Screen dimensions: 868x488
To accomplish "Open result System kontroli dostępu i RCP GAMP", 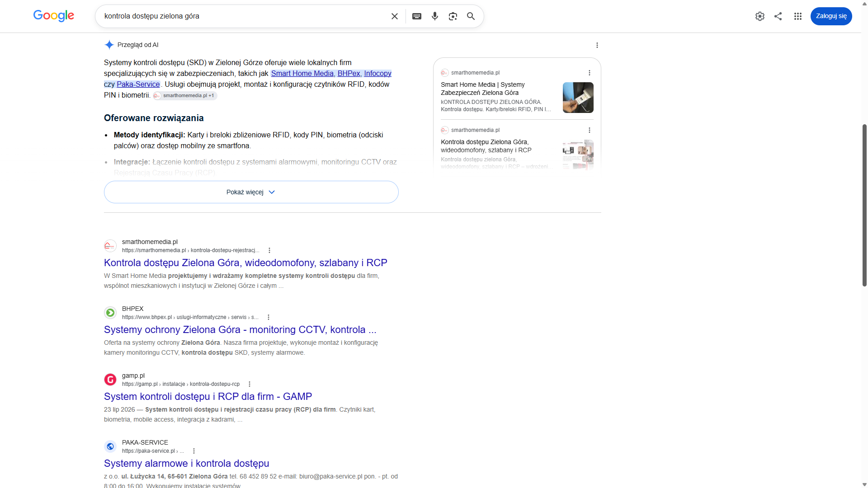I will tap(208, 397).
